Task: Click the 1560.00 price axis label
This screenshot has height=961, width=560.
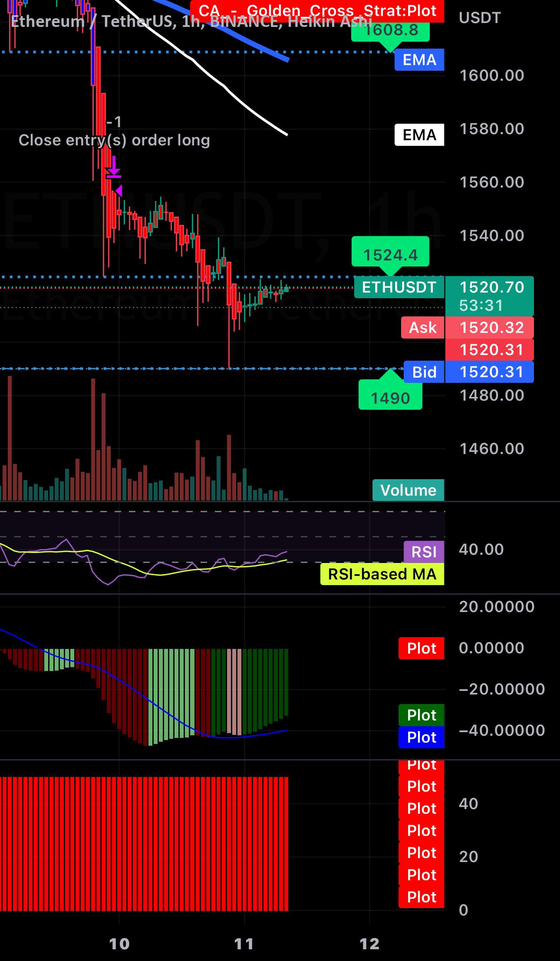Action: 492,182
